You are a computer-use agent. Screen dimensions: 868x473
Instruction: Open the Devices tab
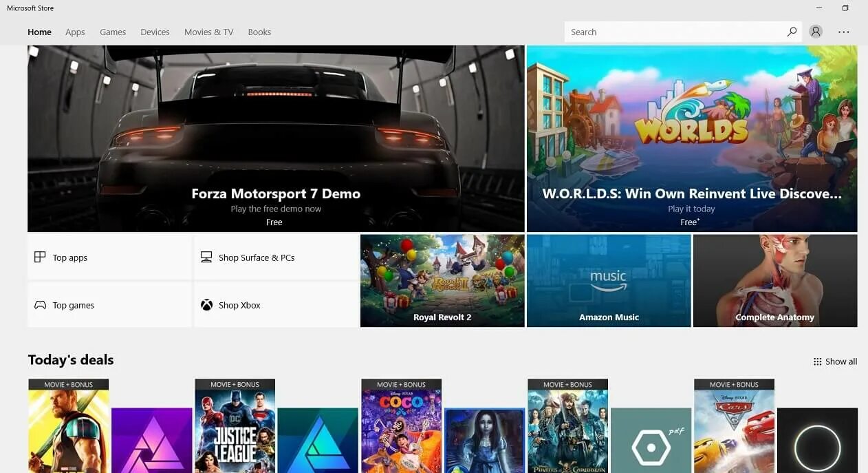pos(155,32)
